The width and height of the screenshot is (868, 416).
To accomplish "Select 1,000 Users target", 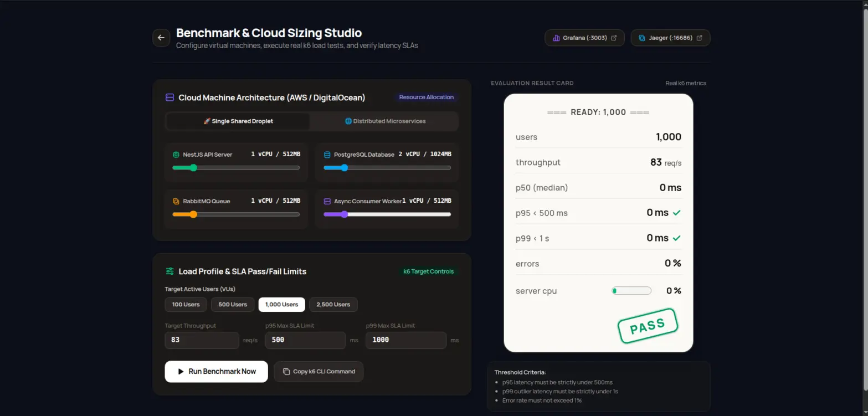I will pyautogui.click(x=281, y=305).
